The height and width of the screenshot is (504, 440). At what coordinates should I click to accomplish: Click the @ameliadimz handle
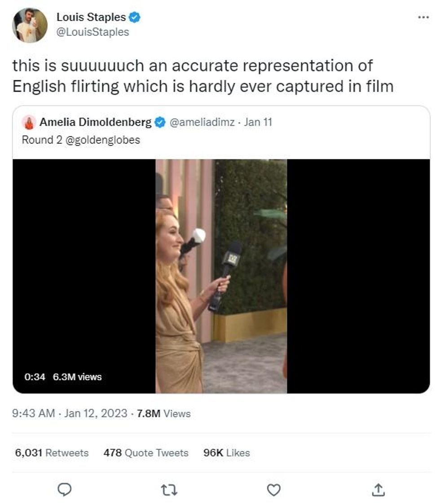[202, 122]
